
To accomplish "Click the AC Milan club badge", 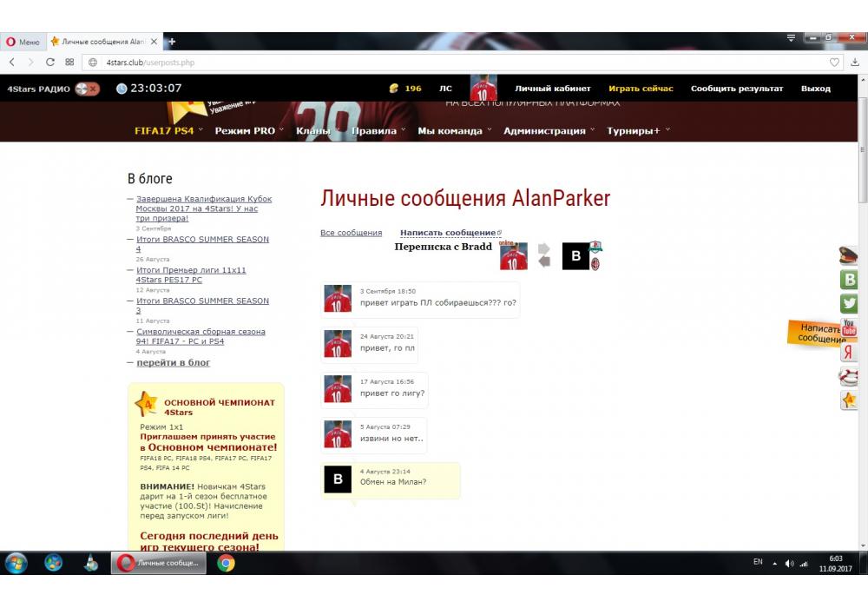I will (595, 264).
